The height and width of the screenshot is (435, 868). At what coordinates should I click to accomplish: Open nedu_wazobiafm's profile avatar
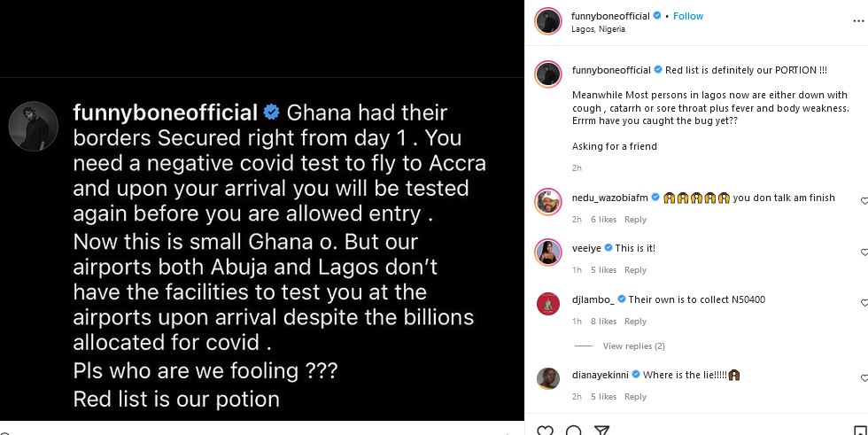point(548,201)
